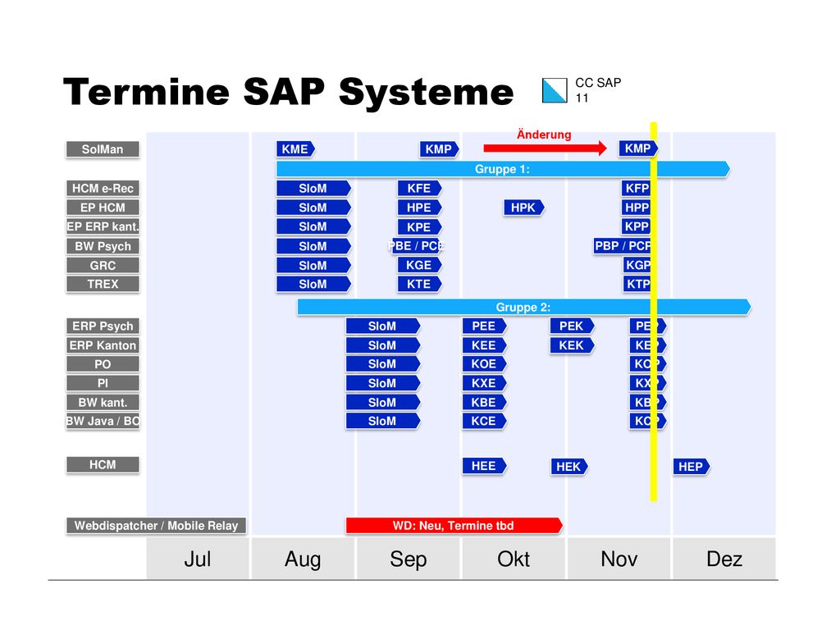Viewport: 840px width, 630px height.
Task: Click the KOE marker
Action: point(484,364)
